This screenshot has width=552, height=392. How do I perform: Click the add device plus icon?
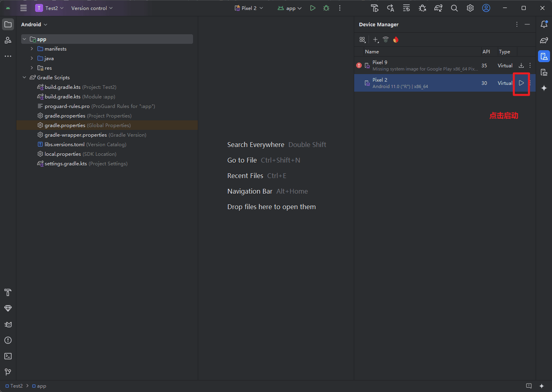[375, 39]
